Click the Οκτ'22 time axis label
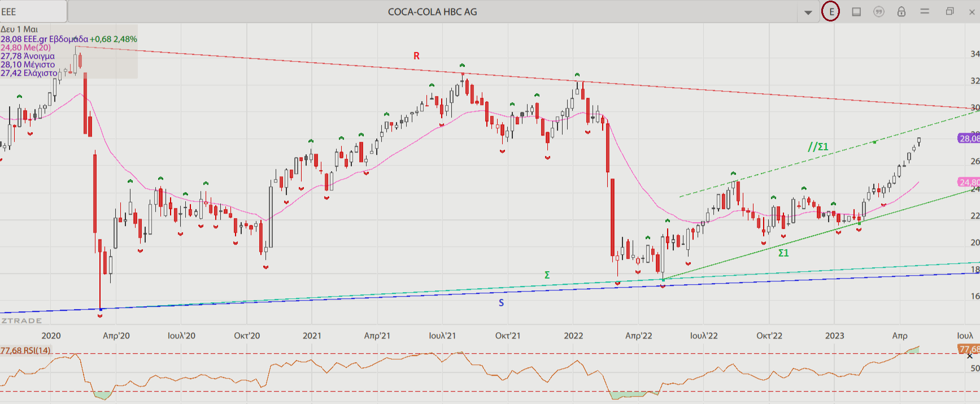The image size is (980, 404). pos(769,336)
